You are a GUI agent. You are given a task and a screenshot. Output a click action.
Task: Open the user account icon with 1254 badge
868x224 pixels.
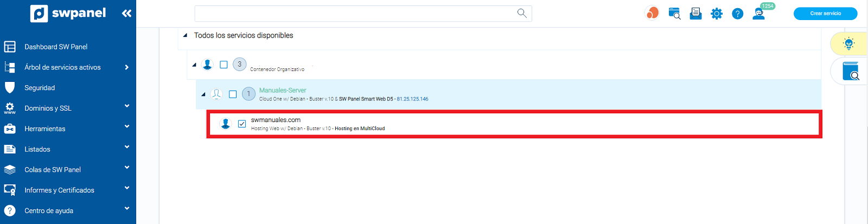(x=759, y=14)
